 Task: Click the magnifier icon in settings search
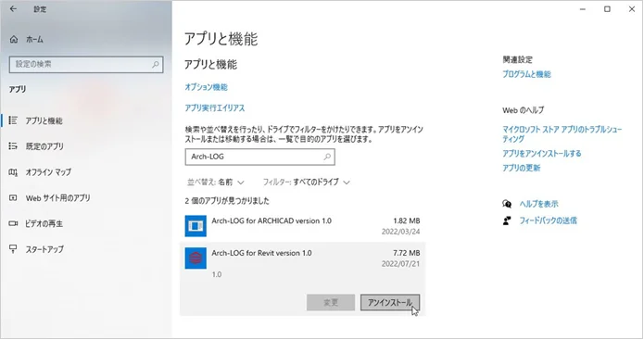pos(156,65)
